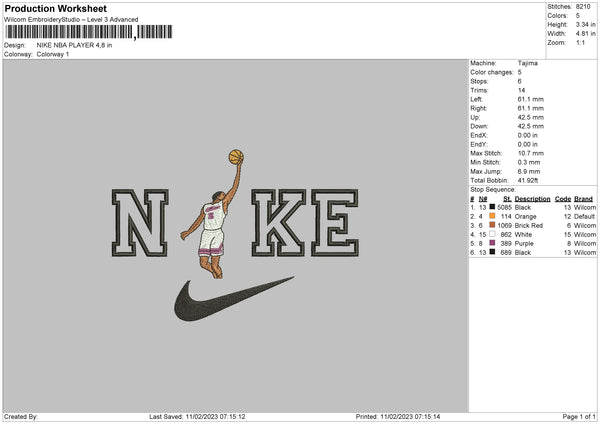Click the Max Jump value '6.9 mm'
This screenshot has height=424, width=600.
tap(529, 171)
